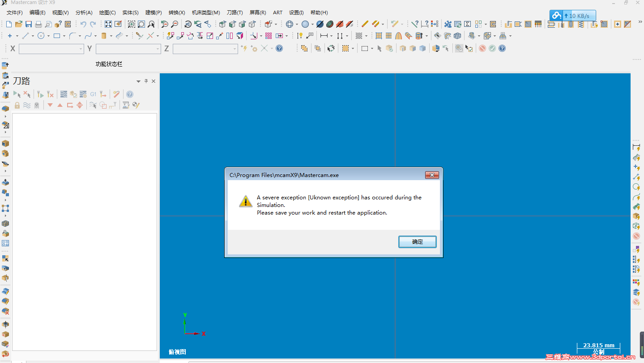Toggle the ghost posting icon
This screenshot has width=644, height=363.
point(37,105)
